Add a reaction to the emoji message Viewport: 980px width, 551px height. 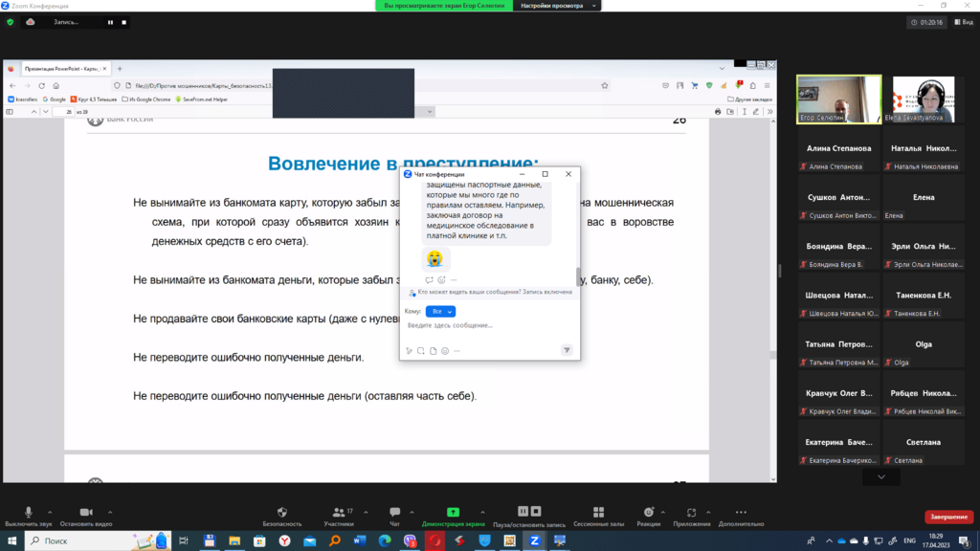[441, 280]
